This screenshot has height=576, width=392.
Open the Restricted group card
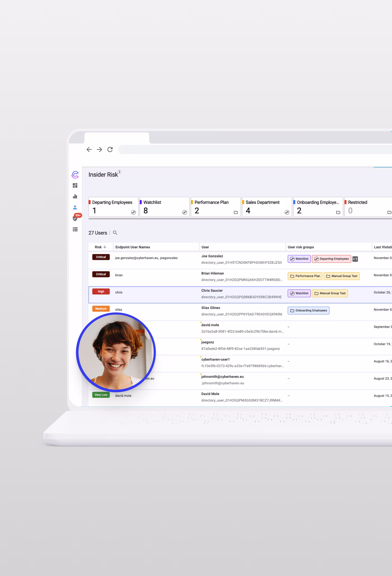click(x=368, y=207)
